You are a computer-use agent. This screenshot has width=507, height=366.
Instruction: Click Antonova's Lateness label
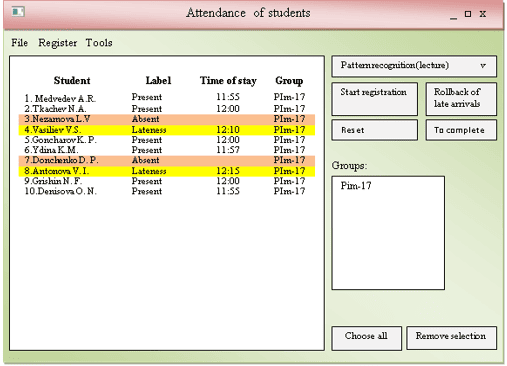pyautogui.click(x=149, y=171)
